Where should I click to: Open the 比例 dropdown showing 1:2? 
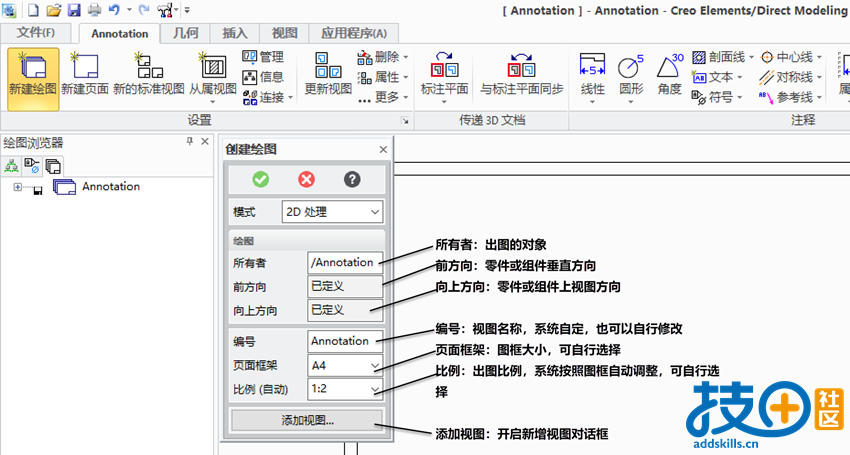(345, 389)
